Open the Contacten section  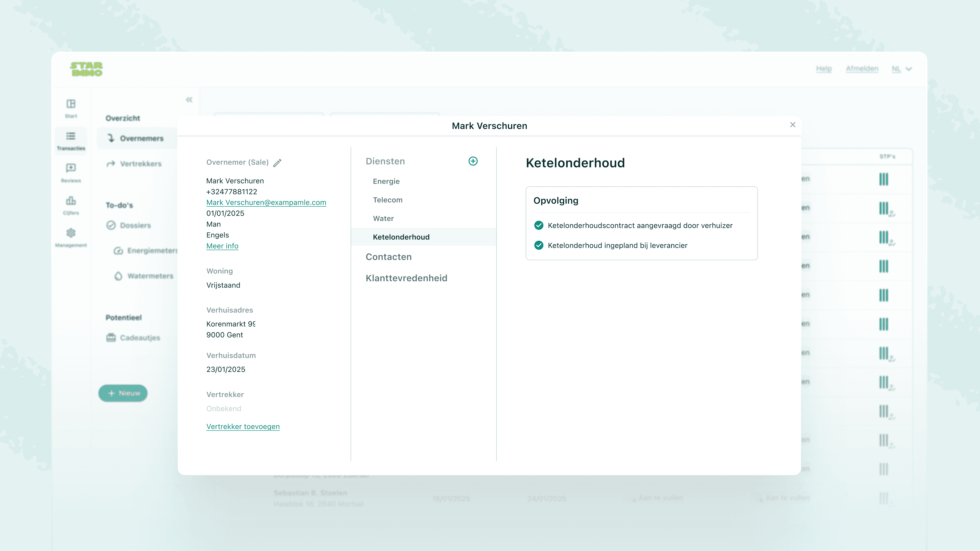click(x=388, y=257)
